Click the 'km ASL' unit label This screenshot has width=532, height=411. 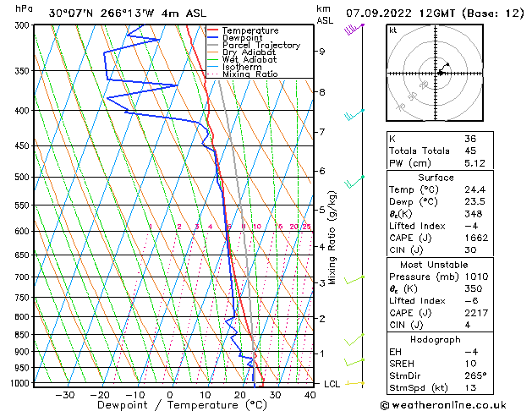pyautogui.click(x=325, y=14)
